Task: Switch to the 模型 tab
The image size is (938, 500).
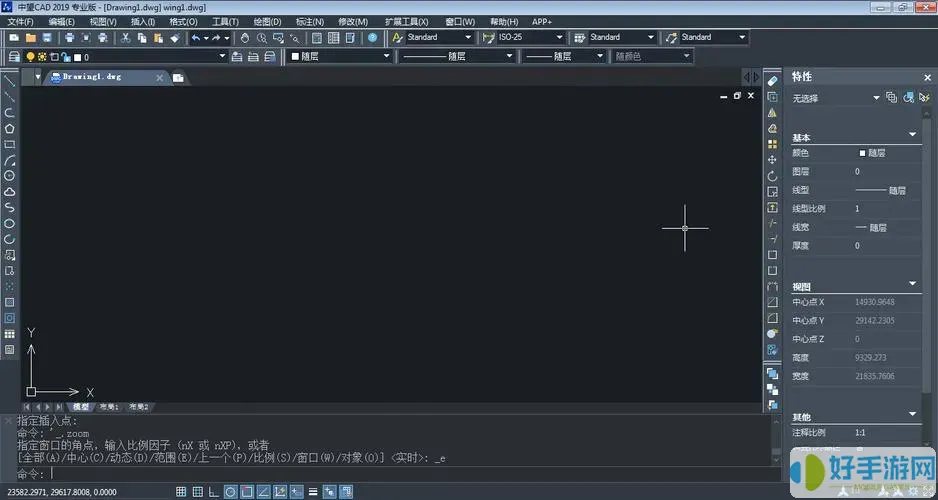Action: click(81, 407)
